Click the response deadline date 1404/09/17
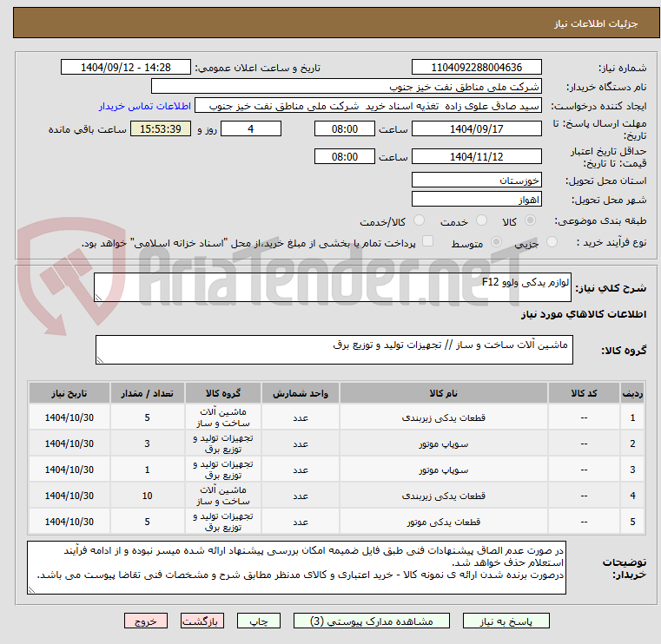661x644 pixels. point(476,128)
